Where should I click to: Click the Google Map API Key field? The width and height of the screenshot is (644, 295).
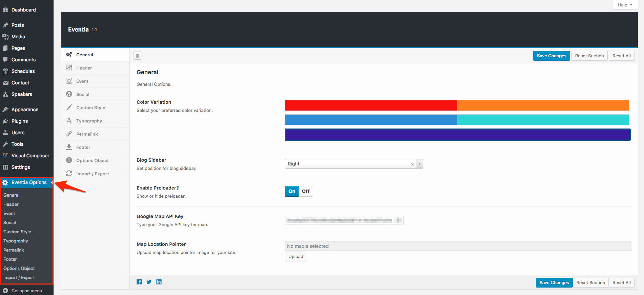coord(344,220)
